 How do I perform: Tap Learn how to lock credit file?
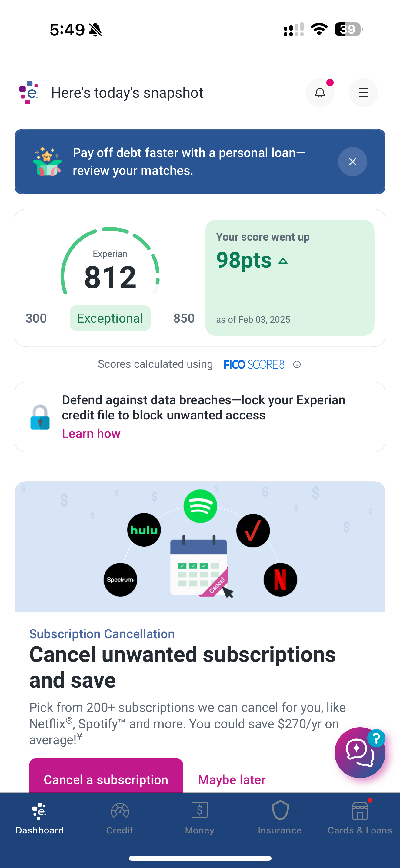[x=91, y=434]
